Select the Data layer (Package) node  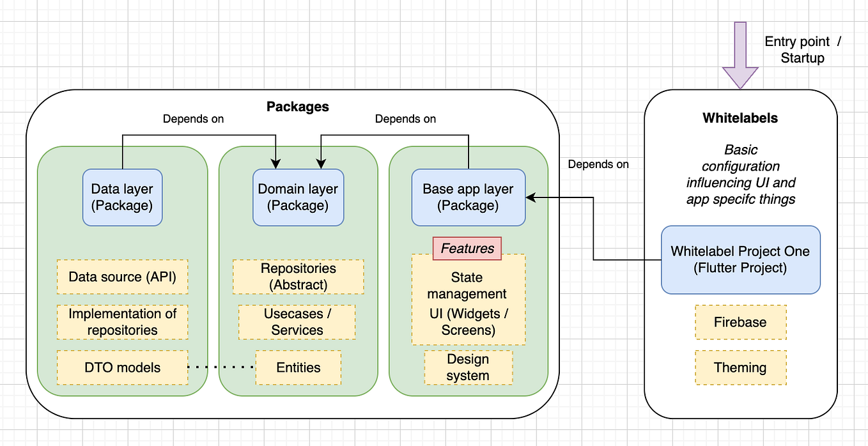(122, 197)
